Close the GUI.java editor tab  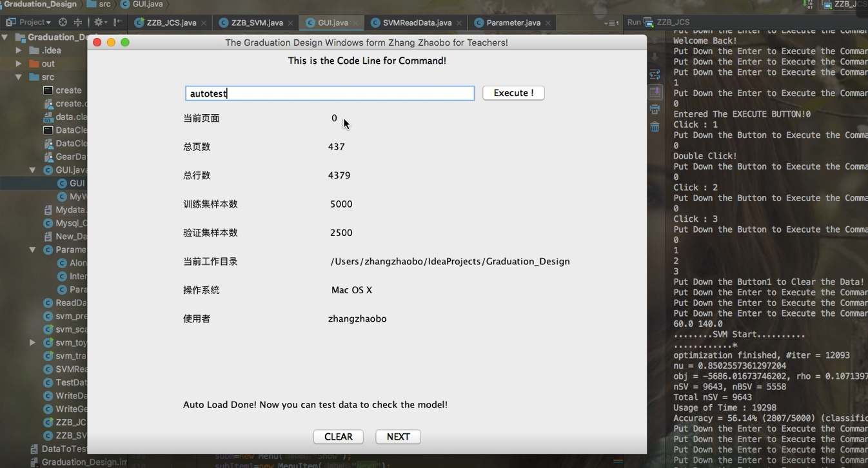click(x=355, y=23)
